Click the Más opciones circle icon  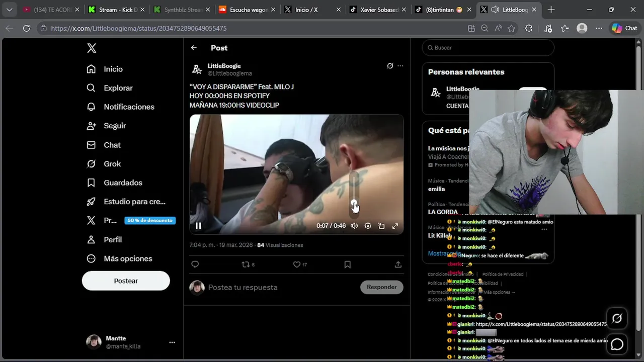pyautogui.click(x=91, y=258)
